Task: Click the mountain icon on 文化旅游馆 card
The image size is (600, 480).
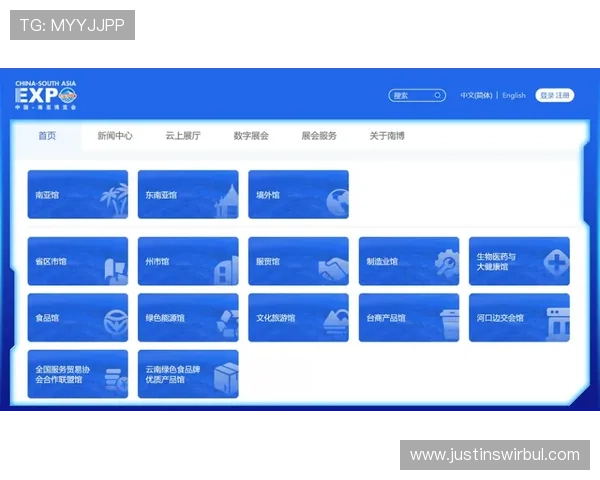Action: coord(336,322)
